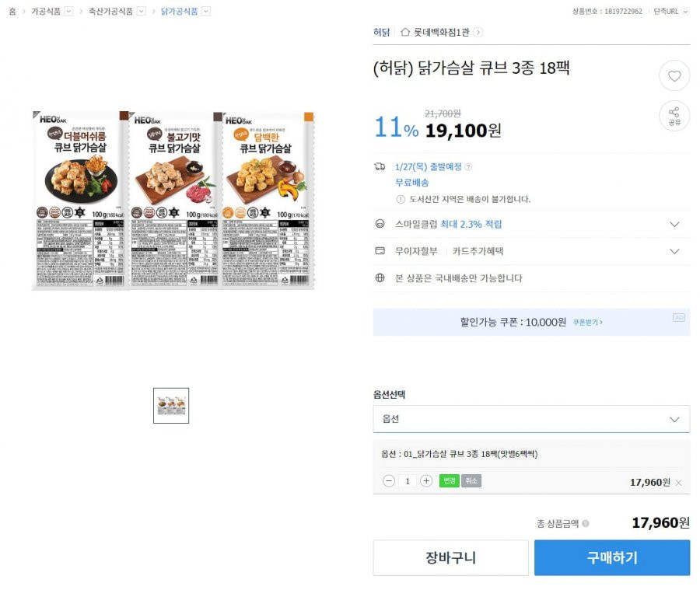The width and height of the screenshot is (700, 590).
Task: Click the arrow icon after 롯데백화점1관
Action: (478, 32)
